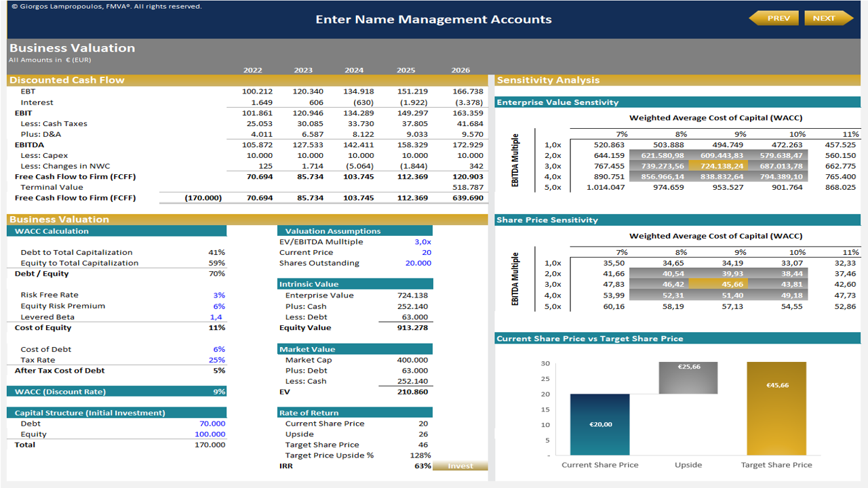Select the Current Price input value 20
This screenshot has height=488, width=868.
427,252
